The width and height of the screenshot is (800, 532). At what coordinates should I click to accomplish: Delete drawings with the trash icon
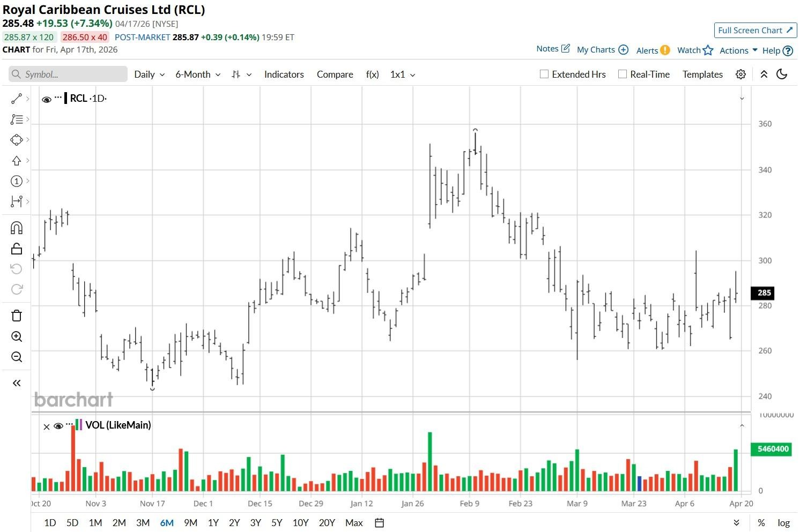[17, 316]
